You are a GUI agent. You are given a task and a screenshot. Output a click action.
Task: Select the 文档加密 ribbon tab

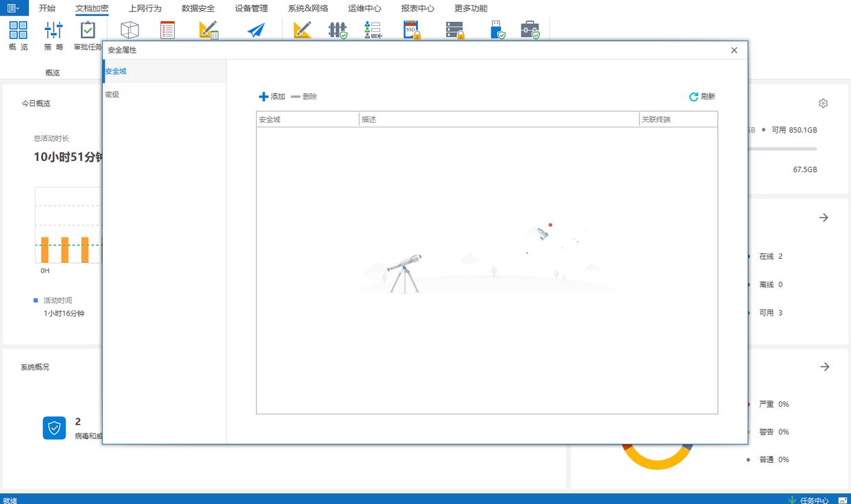coord(92,8)
